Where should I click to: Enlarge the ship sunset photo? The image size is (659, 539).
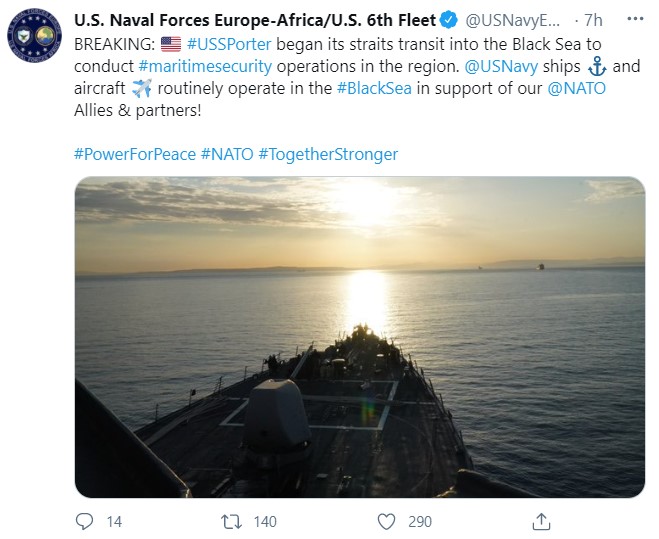click(359, 336)
